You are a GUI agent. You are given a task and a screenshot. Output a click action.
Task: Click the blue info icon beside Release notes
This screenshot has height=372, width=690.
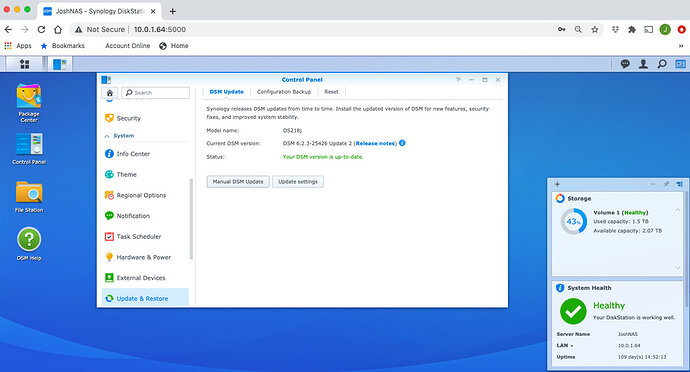[x=402, y=143]
